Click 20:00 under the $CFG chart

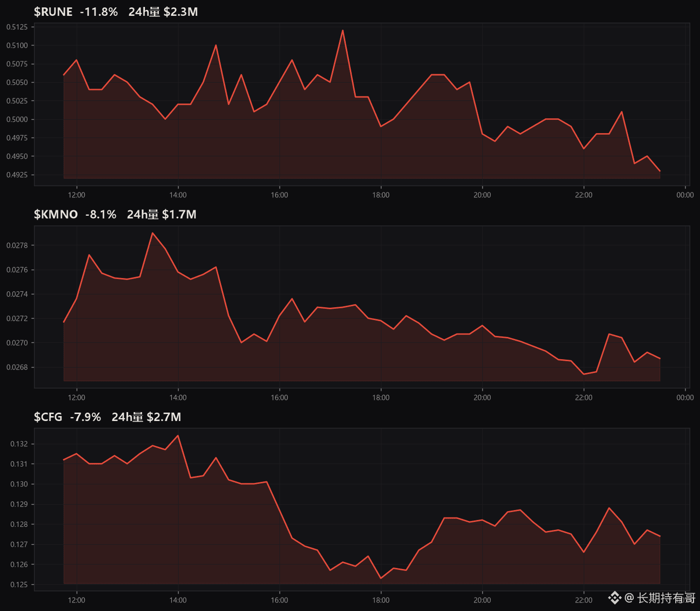click(482, 600)
